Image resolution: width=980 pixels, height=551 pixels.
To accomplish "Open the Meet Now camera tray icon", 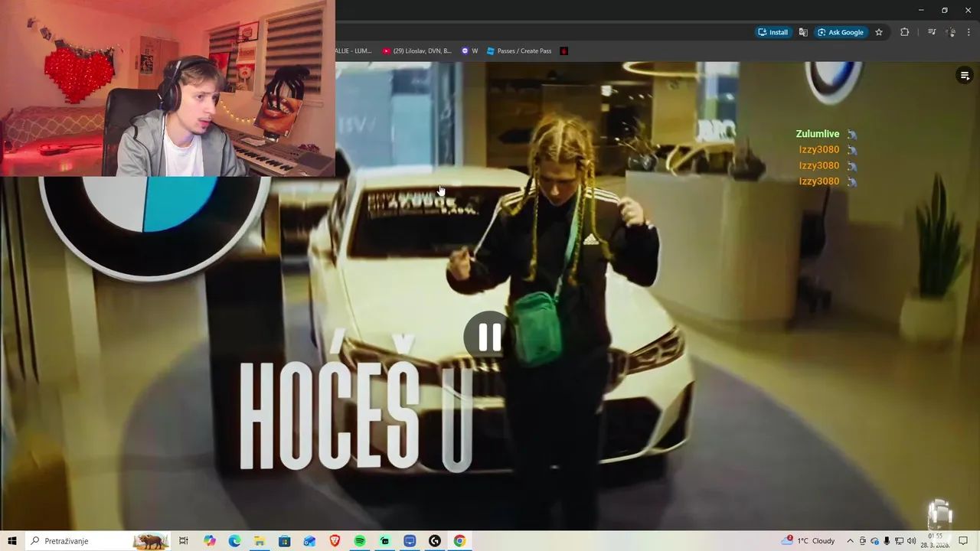I will pos(863,541).
